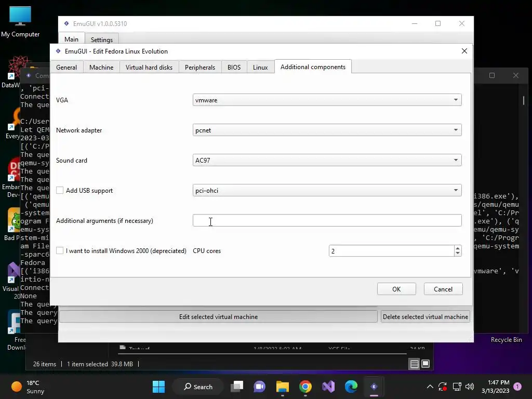Select the Peripherals tab
The width and height of the screenshot is (532, 399).
200,67
